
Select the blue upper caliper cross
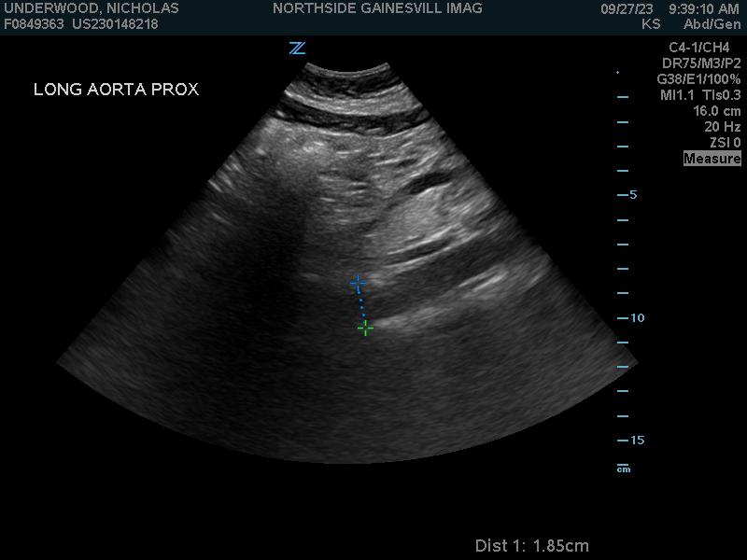[x=358, y=282]
